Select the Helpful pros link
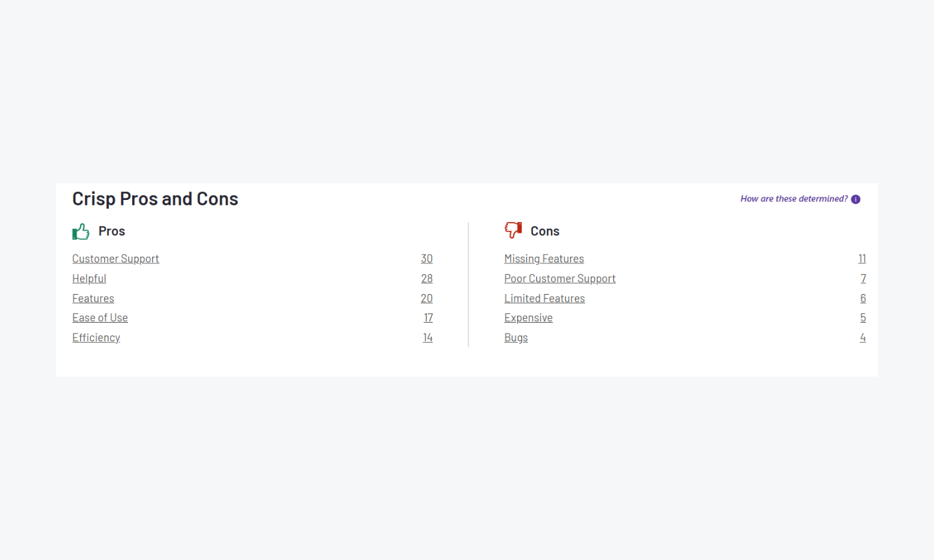The height and width of the screenshot is (560, 934). point(89,279)
